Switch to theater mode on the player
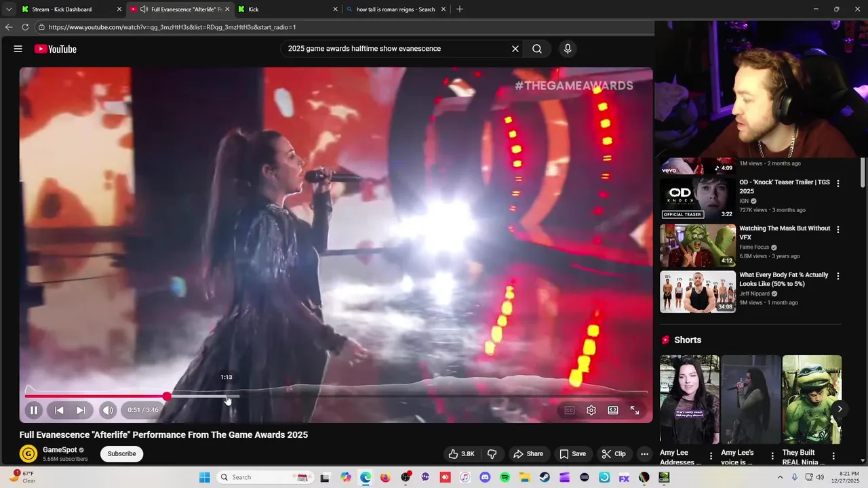Image resolution: width=868 pixels, height=488 pixels. click(613, 410)
